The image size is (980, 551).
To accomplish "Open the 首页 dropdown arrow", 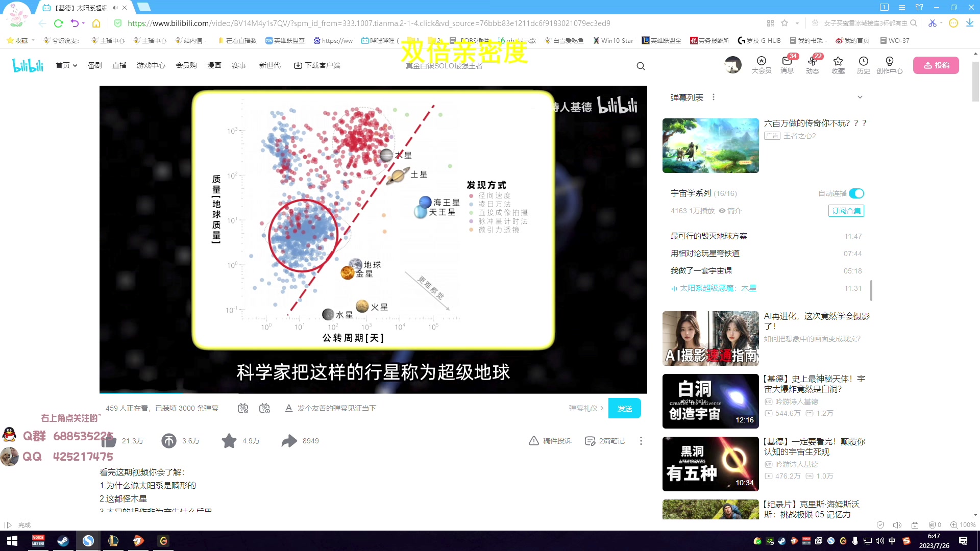I will [75, 65].
